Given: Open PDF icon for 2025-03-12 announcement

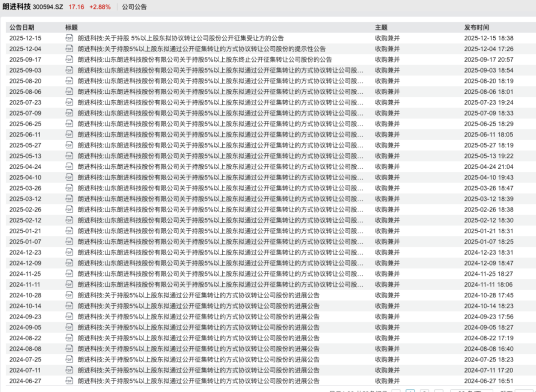Looking at the screenshot, I should point(69,198).
